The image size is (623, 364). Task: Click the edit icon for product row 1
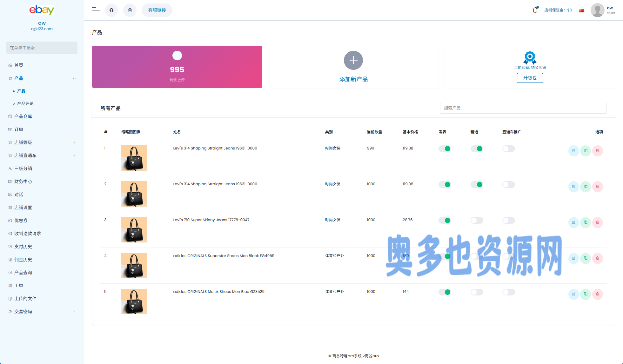[x=573, y=151]
